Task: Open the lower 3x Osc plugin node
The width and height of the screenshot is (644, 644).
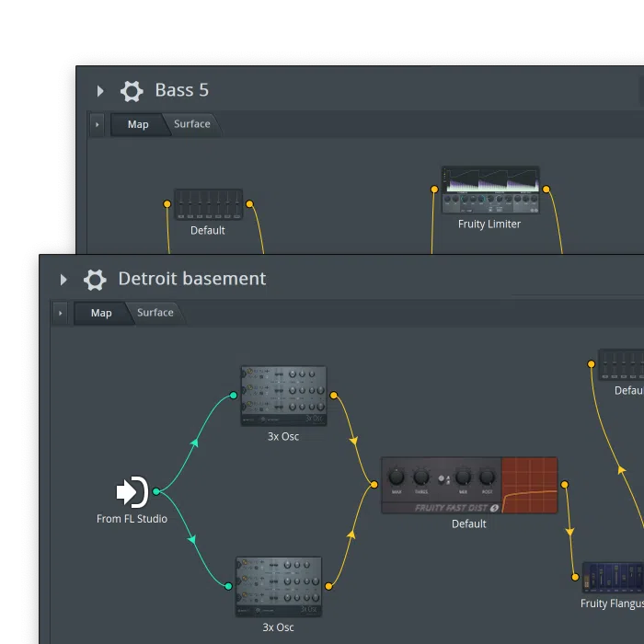Action: point(279,587)
